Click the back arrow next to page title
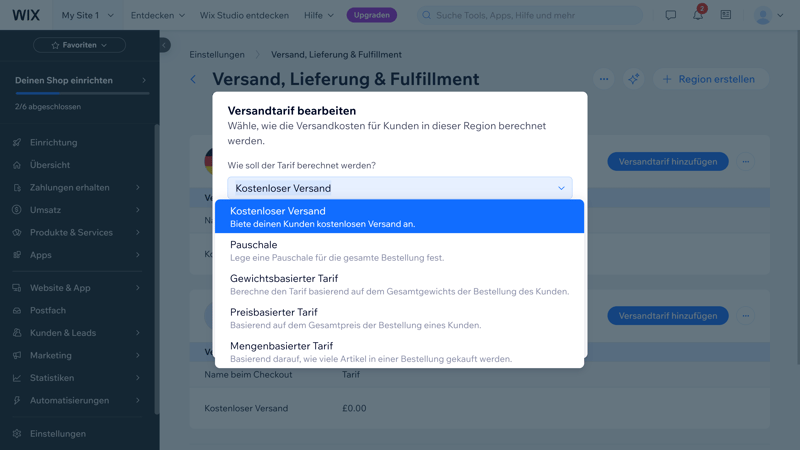The width and height of the screenshot is (800, 450). coord(194,79)
